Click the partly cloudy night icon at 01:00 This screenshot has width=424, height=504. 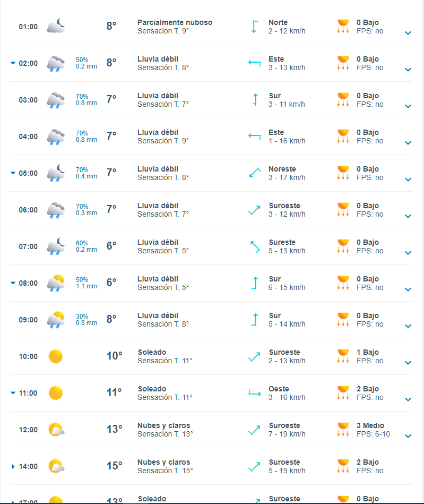pyautogui.click(x=56, y=26)
